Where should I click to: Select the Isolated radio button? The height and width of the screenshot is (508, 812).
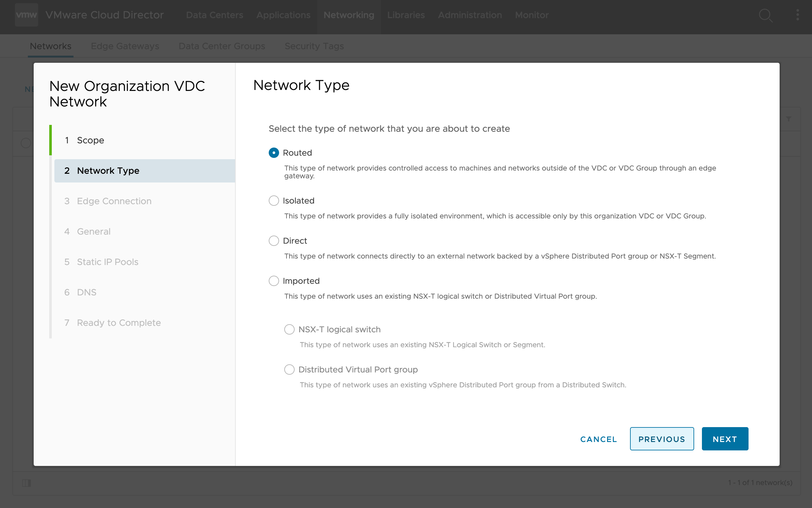[x=274, y=201]
